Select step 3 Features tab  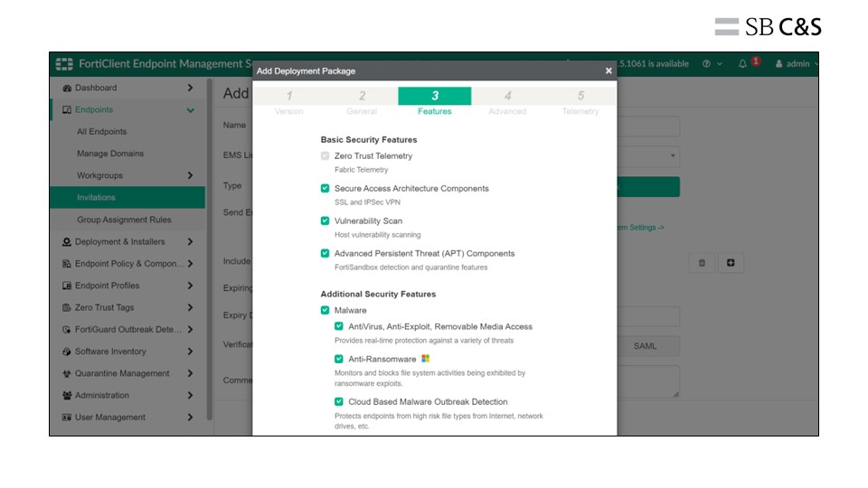click(x=435, y=102)
